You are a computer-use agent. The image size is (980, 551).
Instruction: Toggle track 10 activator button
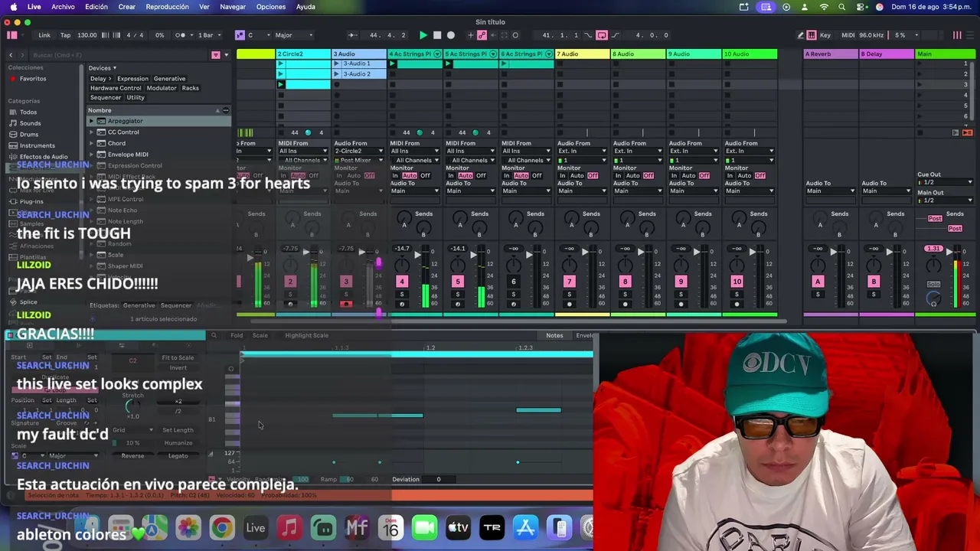tap(737, 282)
